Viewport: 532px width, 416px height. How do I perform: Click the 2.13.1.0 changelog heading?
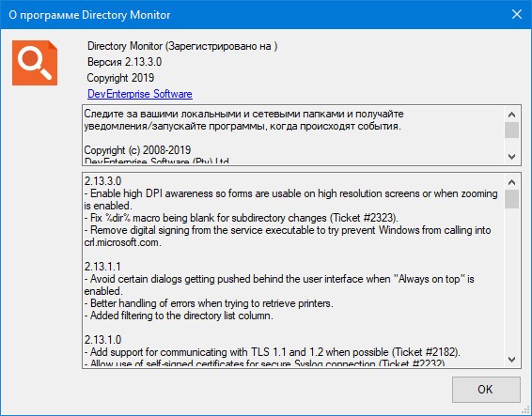[102, 340]
